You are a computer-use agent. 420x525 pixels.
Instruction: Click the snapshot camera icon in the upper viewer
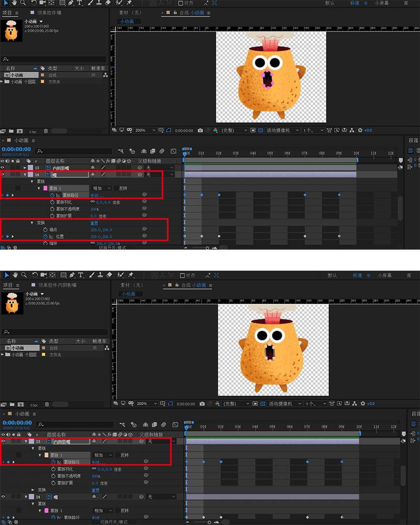tap(199, 130)
